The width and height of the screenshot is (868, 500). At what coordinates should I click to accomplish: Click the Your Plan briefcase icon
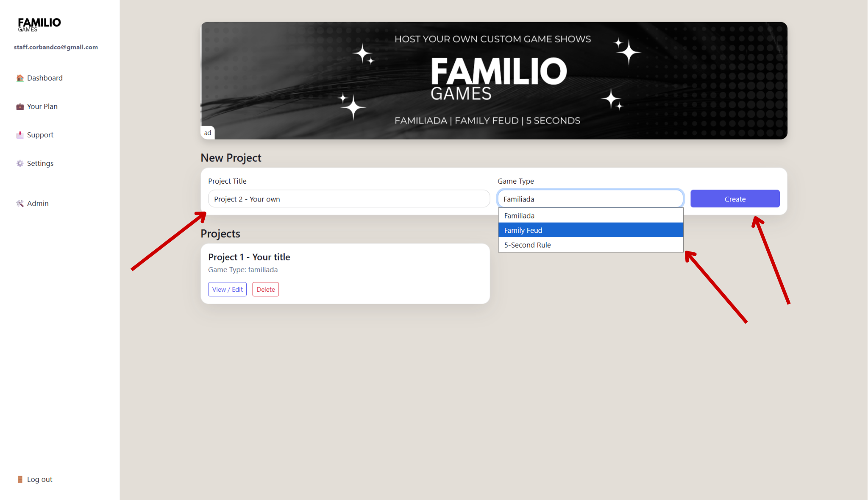pos(20,106)
